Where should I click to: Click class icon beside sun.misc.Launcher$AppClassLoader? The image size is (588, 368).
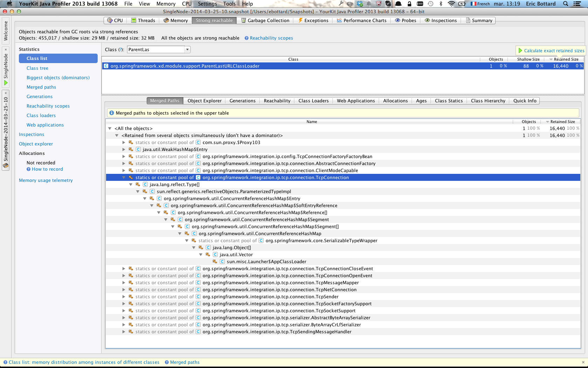click(x=222, y=261)
